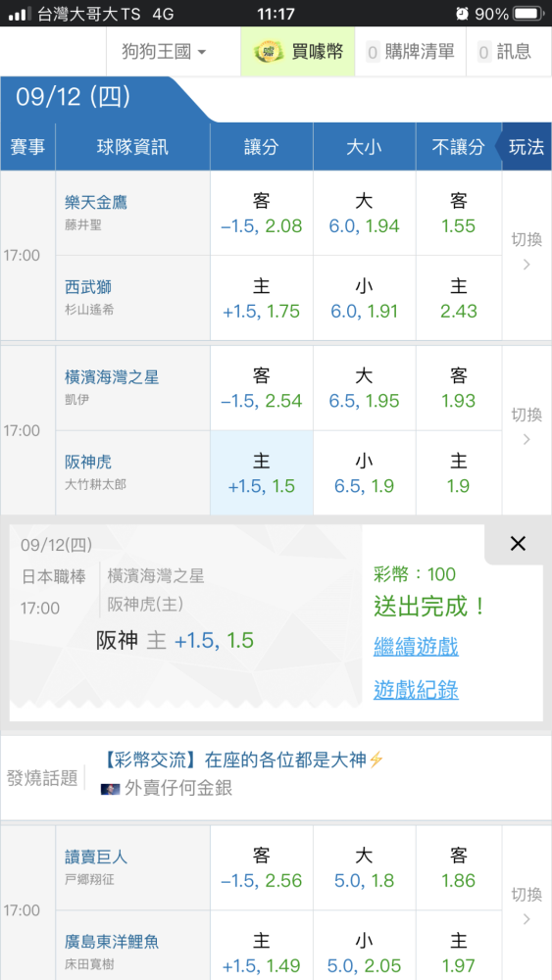
Task: Open the 廣島東洋鯉魚 team info
Action: click(113, 942)
